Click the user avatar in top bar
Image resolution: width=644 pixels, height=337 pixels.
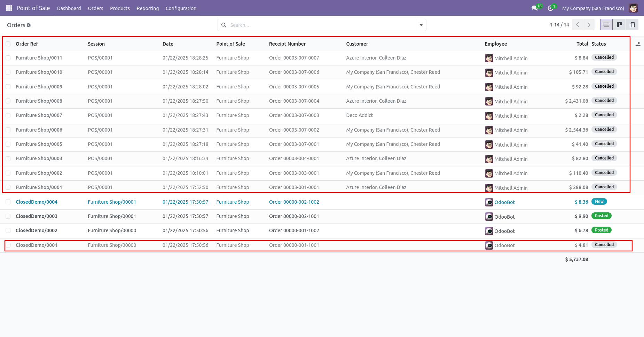point(633,8)
